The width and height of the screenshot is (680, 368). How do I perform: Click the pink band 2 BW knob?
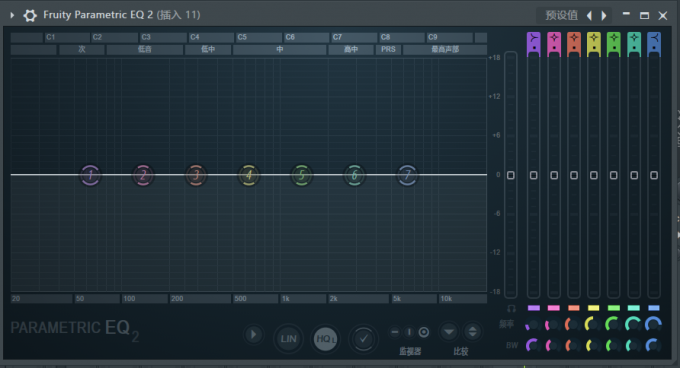pos(553,345)
